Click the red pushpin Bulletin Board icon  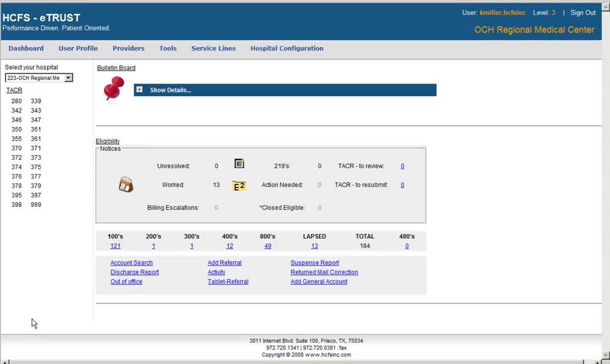click(114, 88)
